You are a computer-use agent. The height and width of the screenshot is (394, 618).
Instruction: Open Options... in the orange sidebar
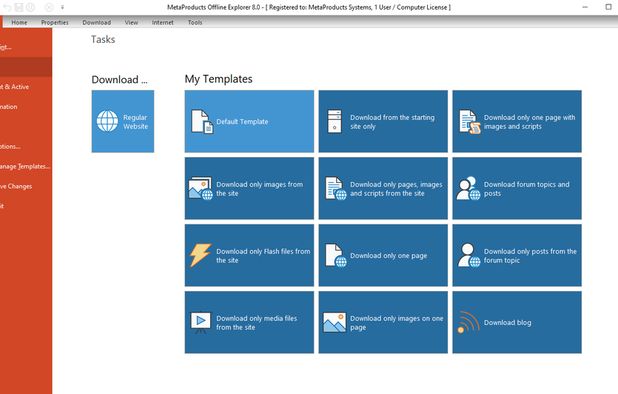26,146
